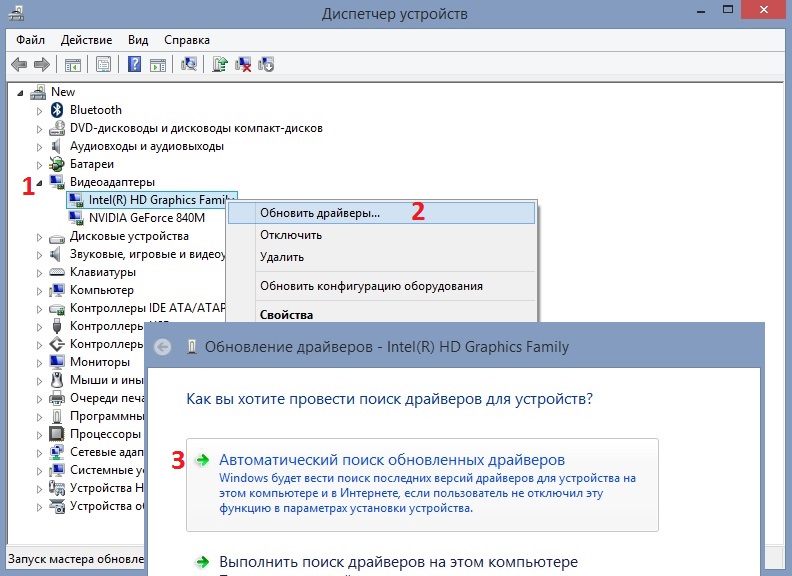Choose Обновить драйверы in context menu
The height and width of the screenshot is (576, 792).
[381, 213]
